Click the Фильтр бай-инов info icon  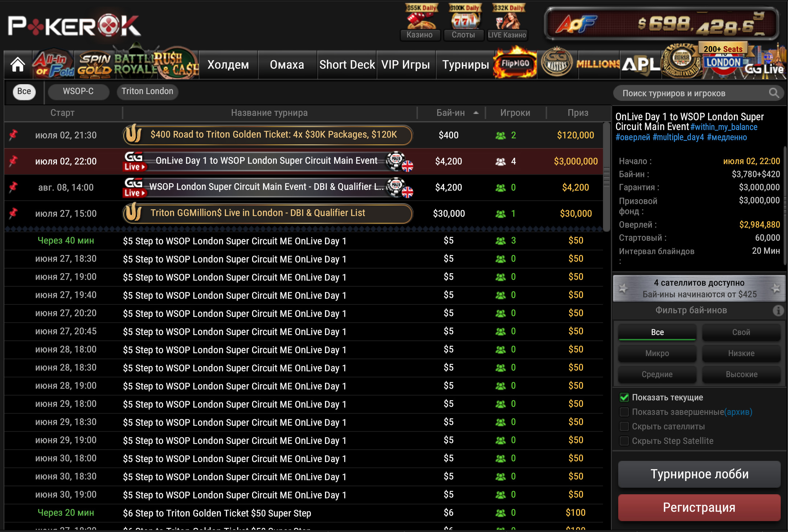[x=777, y=310]
